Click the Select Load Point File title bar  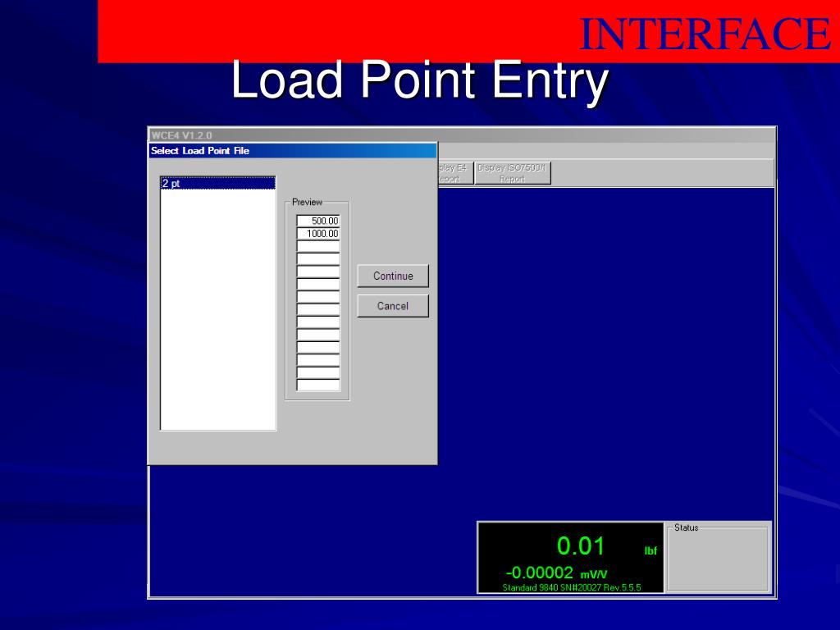[x=293, y=151]
